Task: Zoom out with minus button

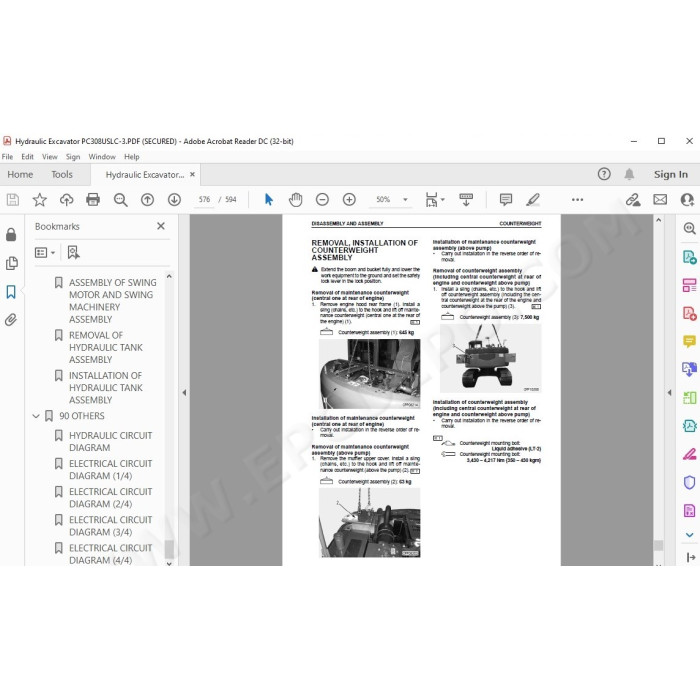Action: pyautogui.click(x=322, y=200)
